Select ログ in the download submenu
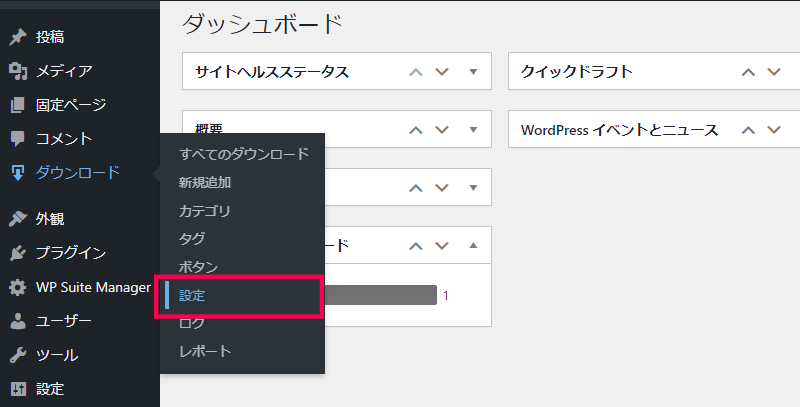Image resolution: width=800 pixels, height=407 pixels. click(x=192, y=323)
